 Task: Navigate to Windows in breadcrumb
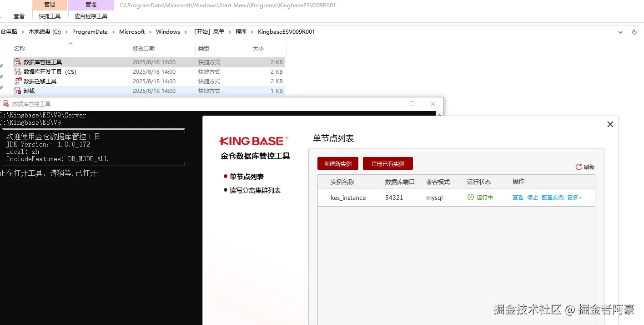coord(168,32)
